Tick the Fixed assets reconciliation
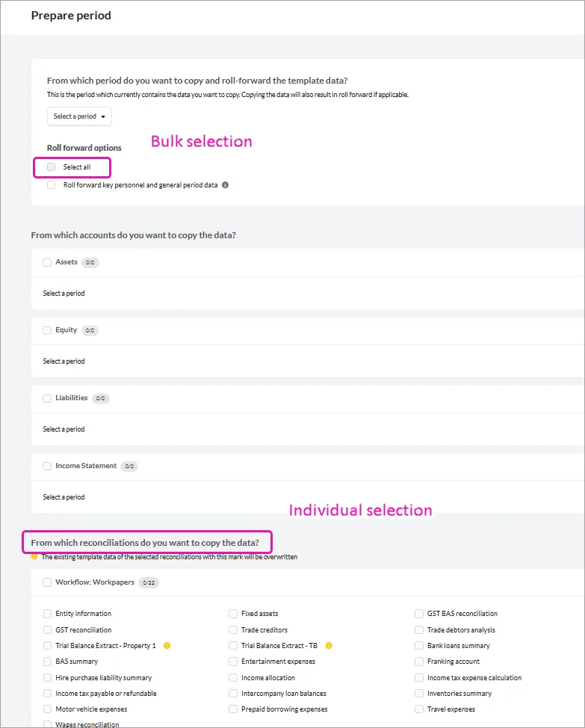This screenshot has width=585, height=728. pos(233,614)
